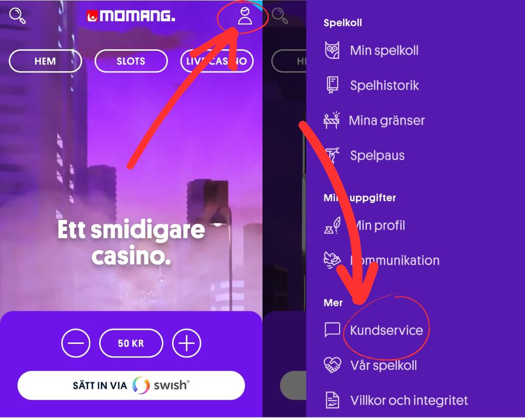Click the handshake heart icon beside Vår spelkoll

tap(332, 365)
